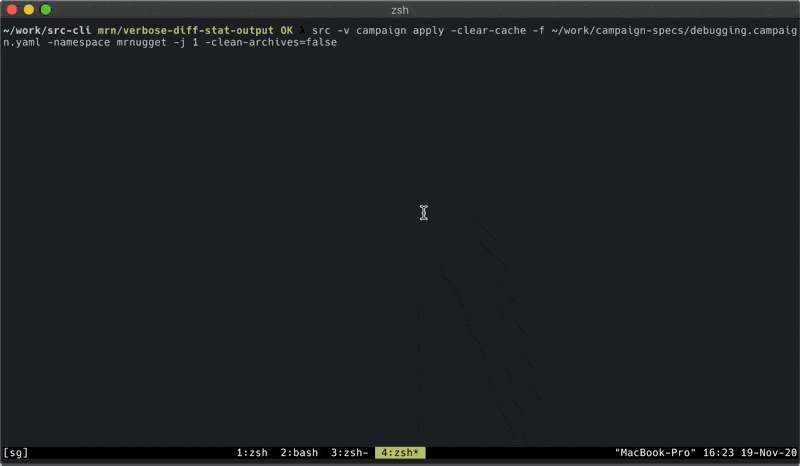800x466 pixels.
Task: Click the -clean-archives=false argument
Action: [271, 42]
